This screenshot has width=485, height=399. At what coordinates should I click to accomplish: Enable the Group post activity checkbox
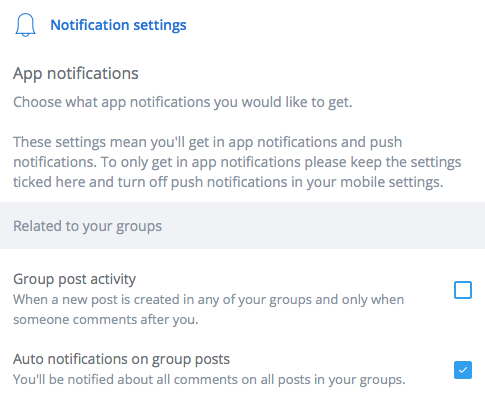pos(463,290)
